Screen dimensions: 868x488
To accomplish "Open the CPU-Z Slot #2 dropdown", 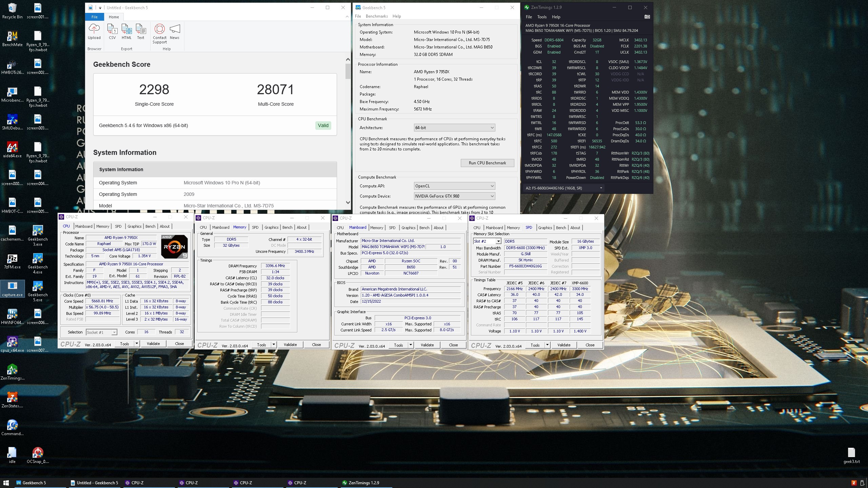I will (x=487, y=241).
